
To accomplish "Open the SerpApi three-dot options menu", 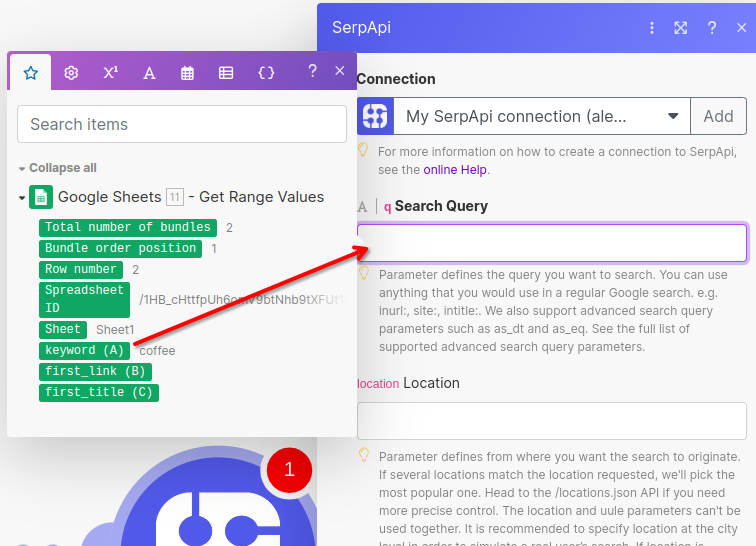I will [x=652, y=28].
